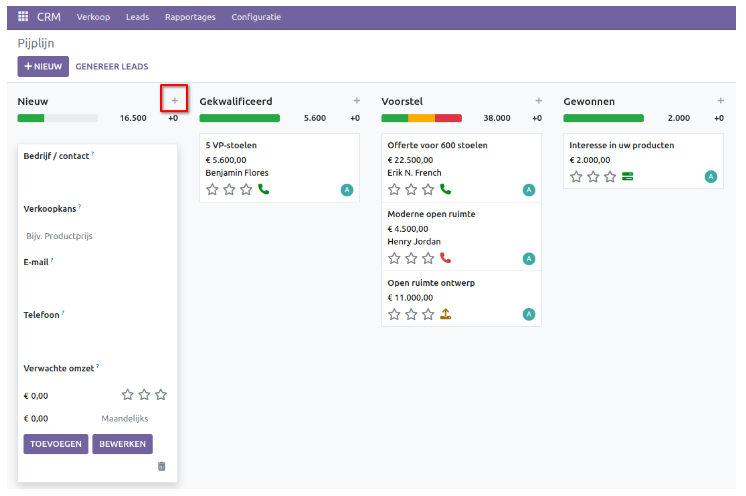Set first priority star on 5 VP-stoelen
Viewport: 746px width, 496px height.
[x=212, y=189]
